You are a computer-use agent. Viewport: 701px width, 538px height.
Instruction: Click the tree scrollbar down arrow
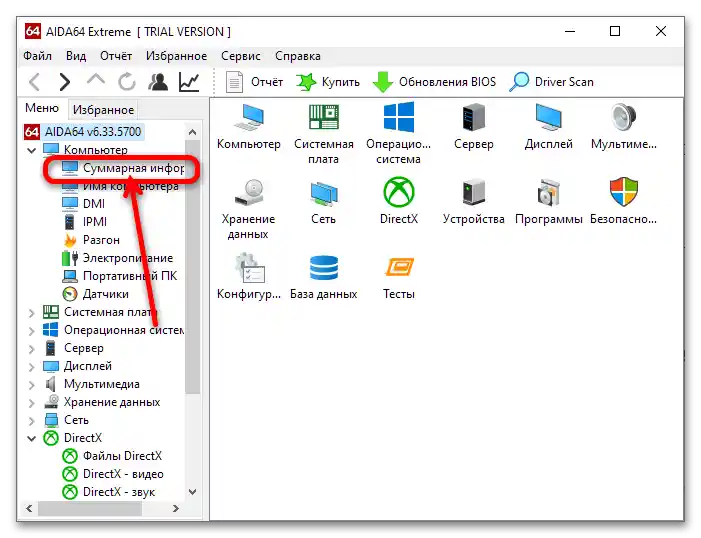tap(193, 492)
